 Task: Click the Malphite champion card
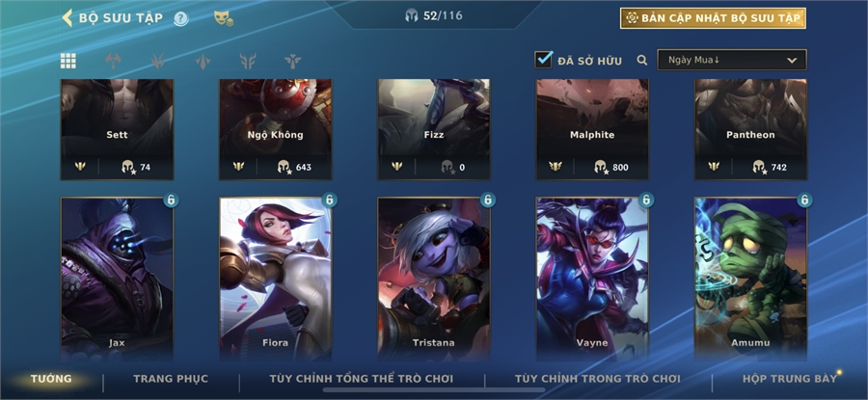592,129
